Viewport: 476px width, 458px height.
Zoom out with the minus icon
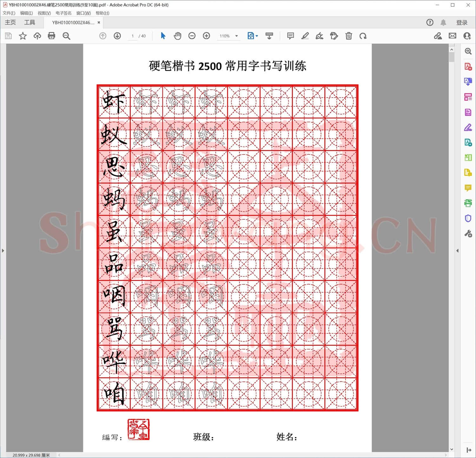click(x=192, y=36)
